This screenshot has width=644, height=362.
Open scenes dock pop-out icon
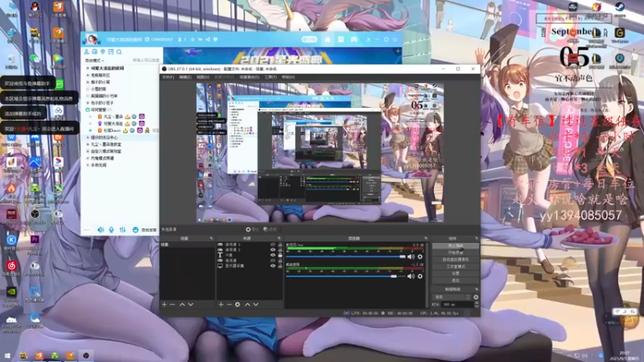[x=211, y=238]
